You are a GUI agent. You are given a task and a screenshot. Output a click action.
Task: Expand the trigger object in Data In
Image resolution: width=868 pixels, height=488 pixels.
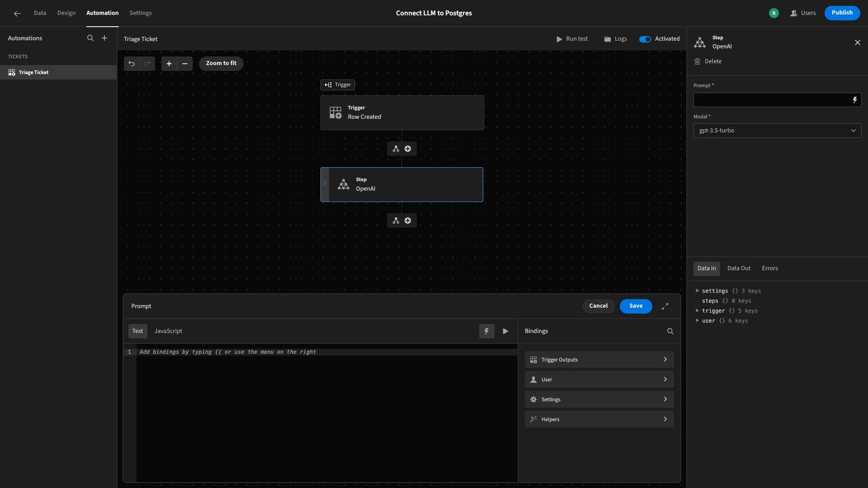(698, 311)
